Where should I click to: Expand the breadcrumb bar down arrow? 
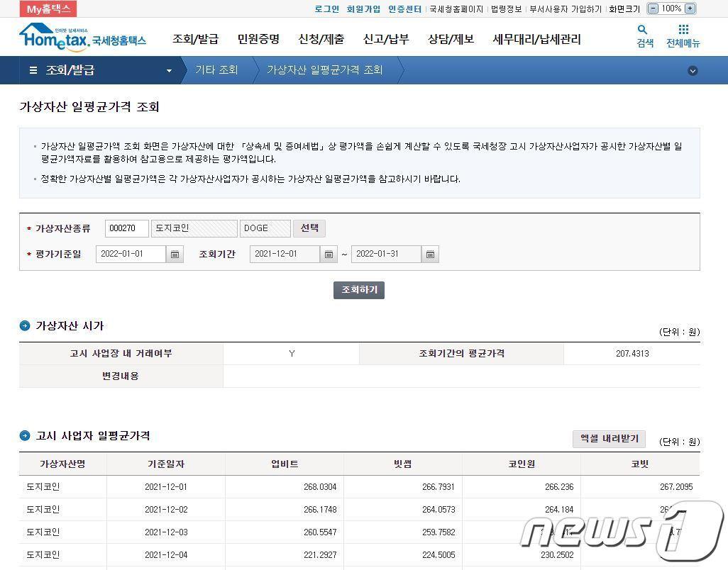pos(693,71)
